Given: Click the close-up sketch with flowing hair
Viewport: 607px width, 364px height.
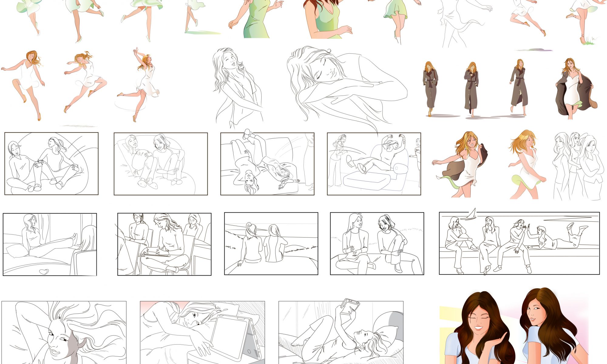Looking at the screenshot, I should pos(64,332).
